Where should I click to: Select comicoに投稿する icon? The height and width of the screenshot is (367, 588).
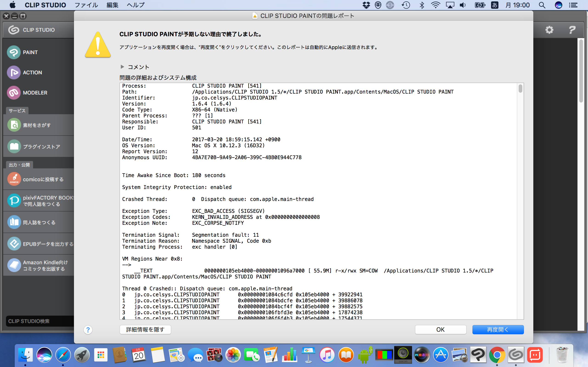point(14,179)
